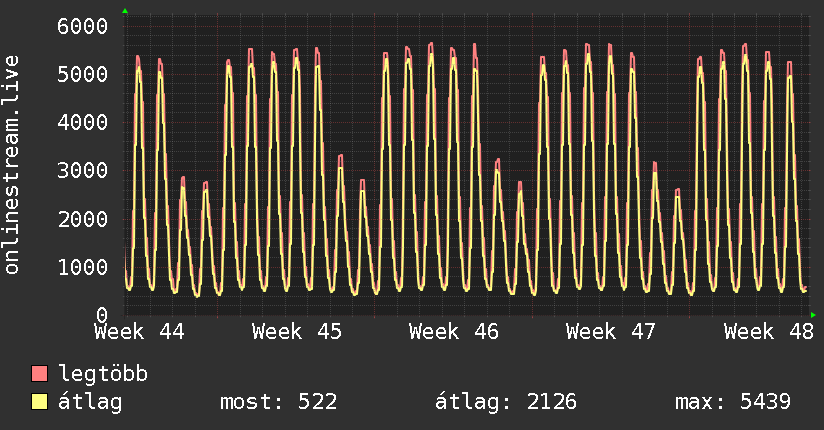Click the 1000 y-axis label
Image resolution: width=824 pixels, height=430 pixels.
(83, 267)
